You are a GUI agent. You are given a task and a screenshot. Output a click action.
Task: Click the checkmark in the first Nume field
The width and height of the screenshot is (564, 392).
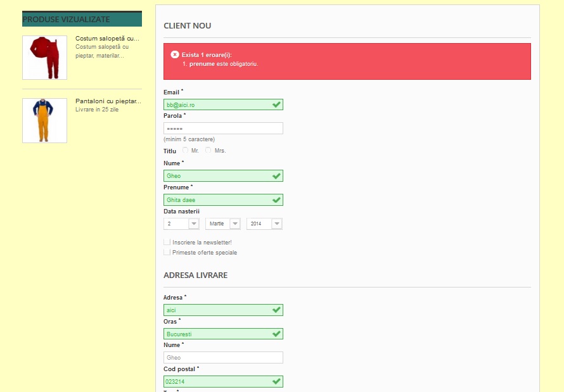coord(276,175)
